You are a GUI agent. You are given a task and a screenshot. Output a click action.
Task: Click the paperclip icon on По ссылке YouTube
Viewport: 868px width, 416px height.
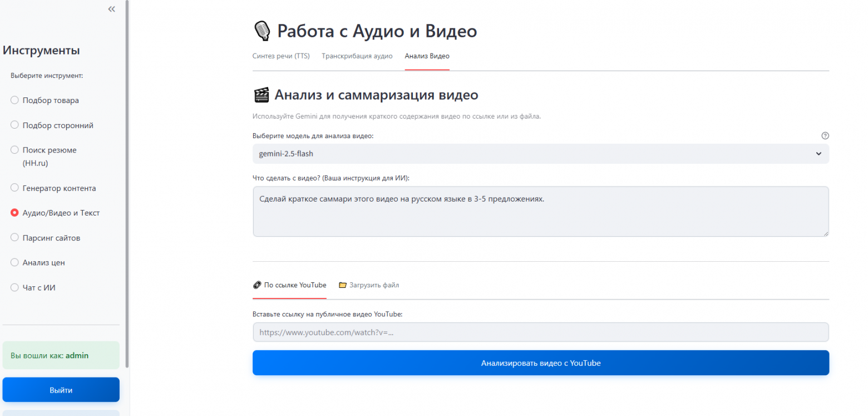pos(257,285)
